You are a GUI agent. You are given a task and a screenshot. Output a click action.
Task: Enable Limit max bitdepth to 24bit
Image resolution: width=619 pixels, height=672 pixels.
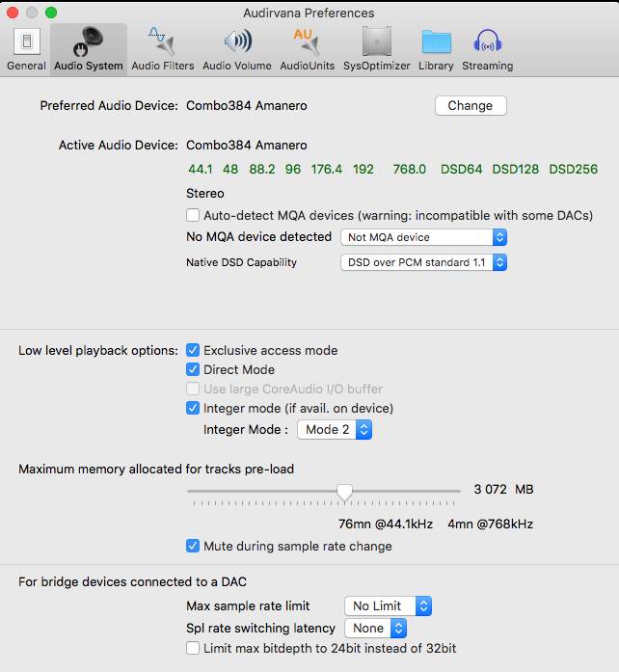click(194, 648)
